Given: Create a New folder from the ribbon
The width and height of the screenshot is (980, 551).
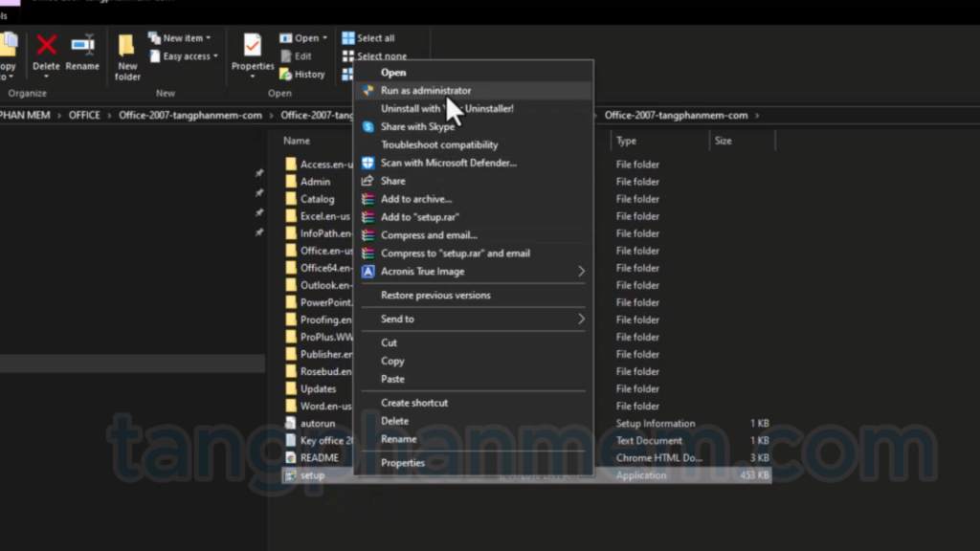Looking at the screenshot, I should (x=127, y=57).
